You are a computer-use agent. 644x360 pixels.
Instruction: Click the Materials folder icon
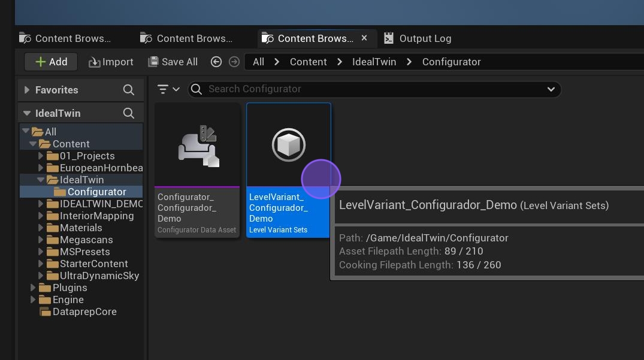[x=52, y=228]
